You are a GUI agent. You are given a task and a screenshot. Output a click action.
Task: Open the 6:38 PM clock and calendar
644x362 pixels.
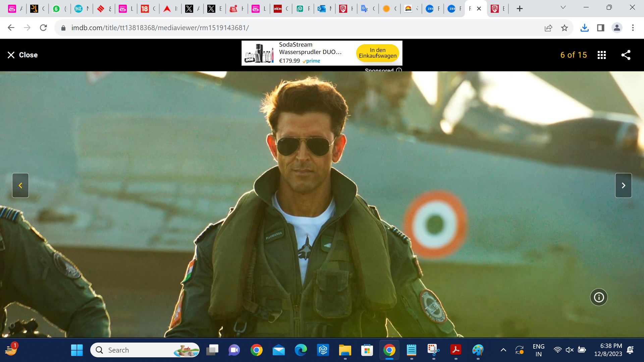coord(608,350)
